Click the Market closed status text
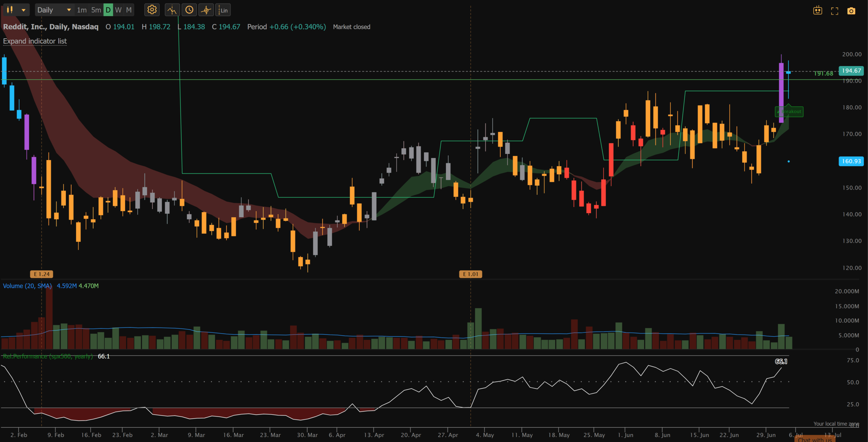868x442 pixels. 352,27
